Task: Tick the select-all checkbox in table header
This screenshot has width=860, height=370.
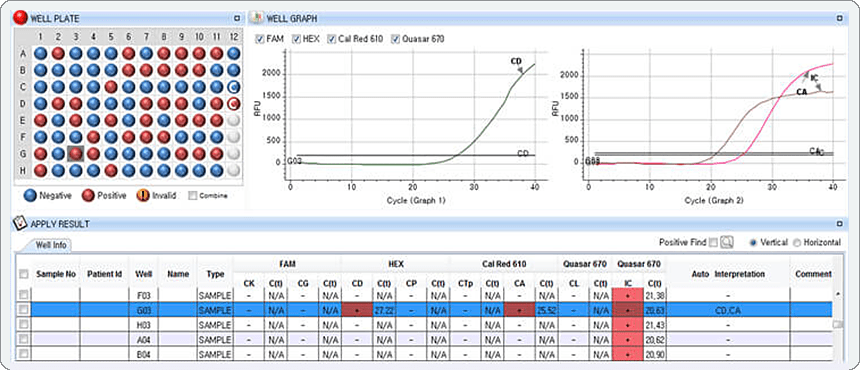Action: tap(23, 274)
